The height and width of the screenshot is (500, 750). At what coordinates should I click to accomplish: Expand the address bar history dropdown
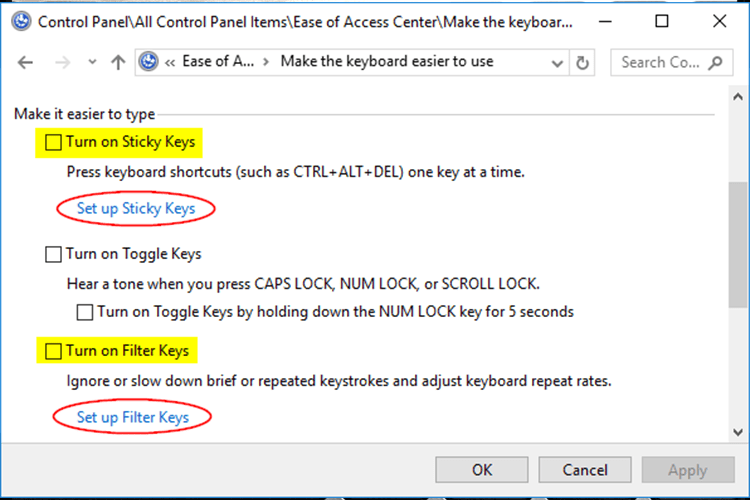pyautogui.click(x=557, y=63)
